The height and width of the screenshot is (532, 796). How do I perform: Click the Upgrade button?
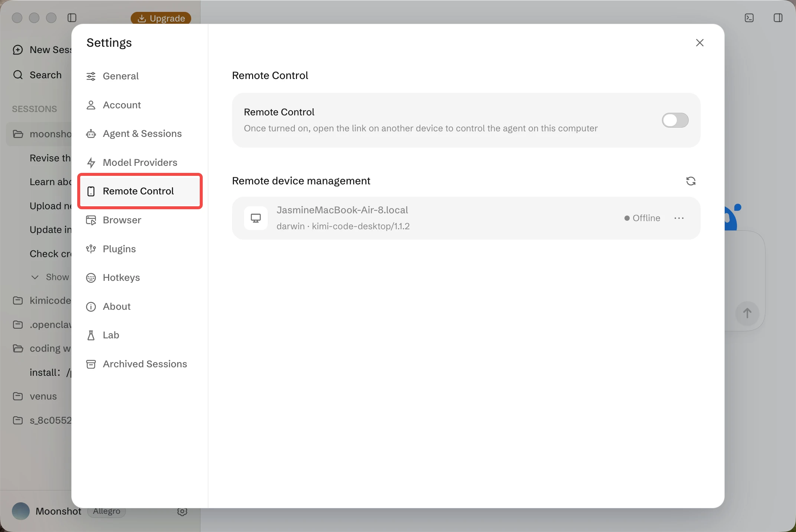161,18
